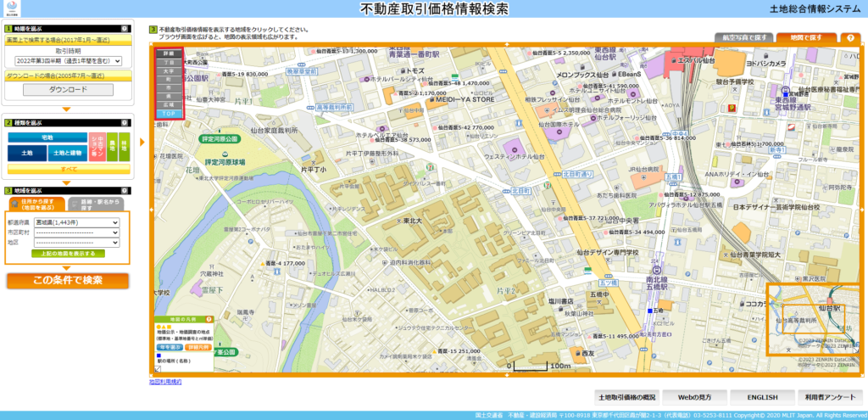The image size is (868, 420).
Task: Select the 土地と建物 property type
Action: [68, 153]
